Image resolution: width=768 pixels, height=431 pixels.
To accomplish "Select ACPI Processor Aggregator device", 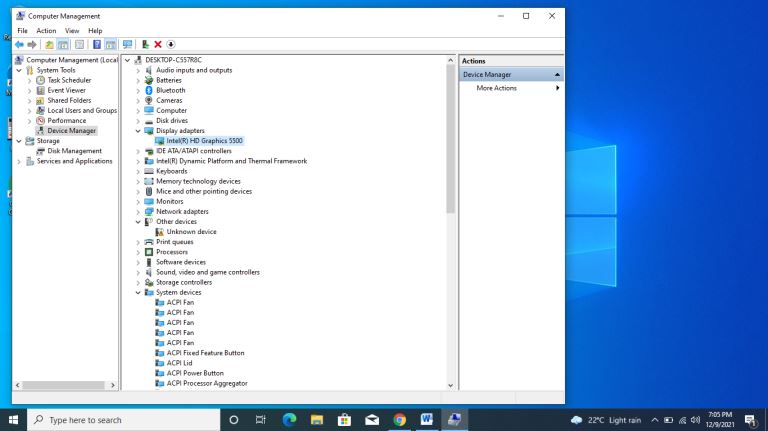I will [207, 383].
